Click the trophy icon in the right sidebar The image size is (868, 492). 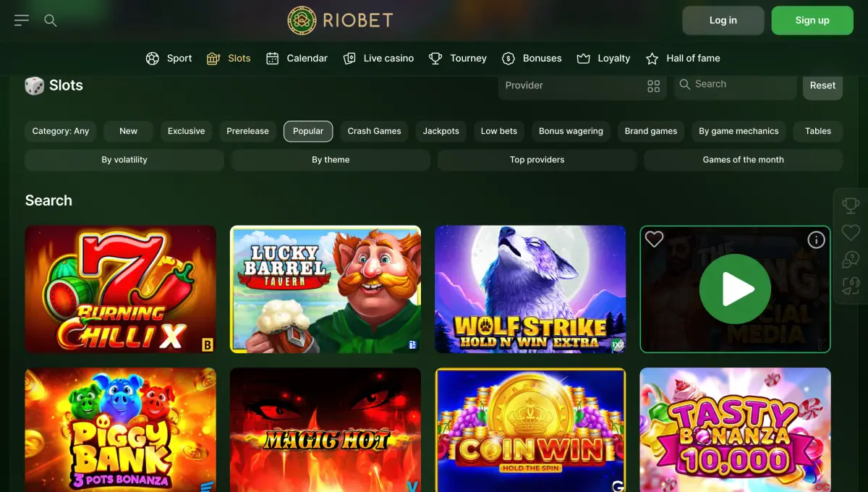pyautogui.click(x=851, y=205)
